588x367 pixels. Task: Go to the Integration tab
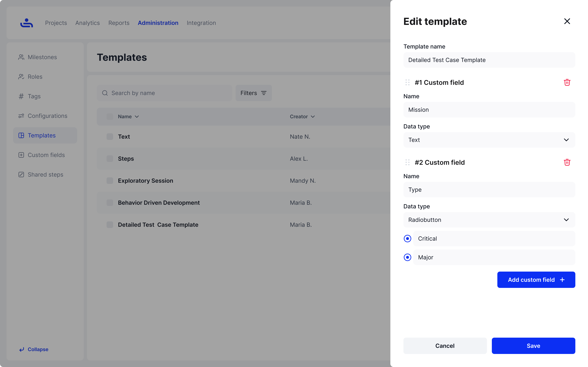pos(201,23)
